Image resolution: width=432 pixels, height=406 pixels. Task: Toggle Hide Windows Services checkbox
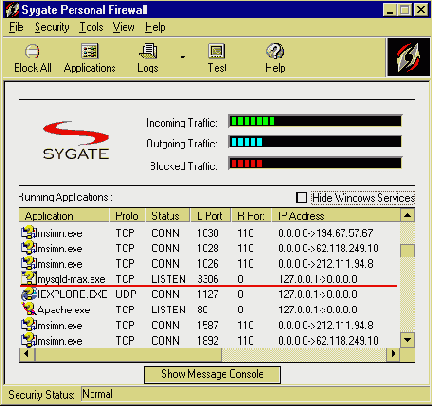pyautogui.click(x=301, y=197)
